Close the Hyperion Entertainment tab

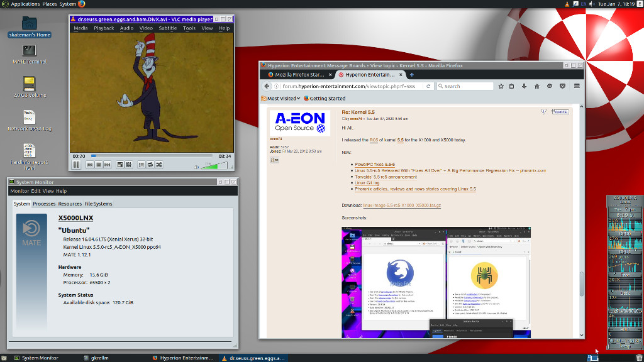[x=401, y=75]
